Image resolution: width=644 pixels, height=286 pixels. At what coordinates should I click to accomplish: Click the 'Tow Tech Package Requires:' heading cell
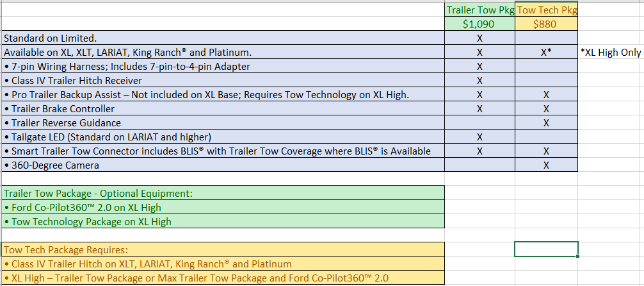pos(223,249)
